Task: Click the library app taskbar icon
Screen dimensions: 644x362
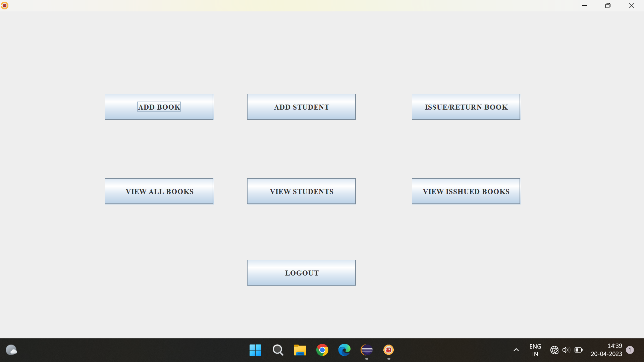Action: pyautogui.click(x=389, y=350)
